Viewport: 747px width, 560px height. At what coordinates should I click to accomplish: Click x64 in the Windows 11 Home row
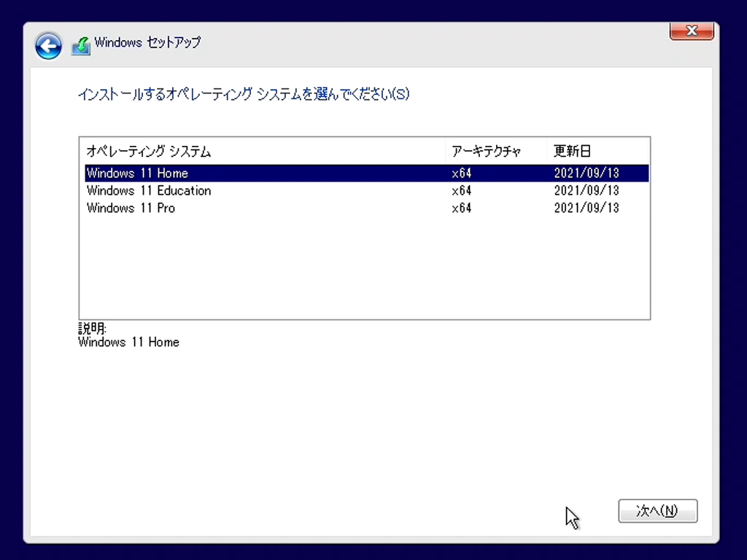[462, 174]
